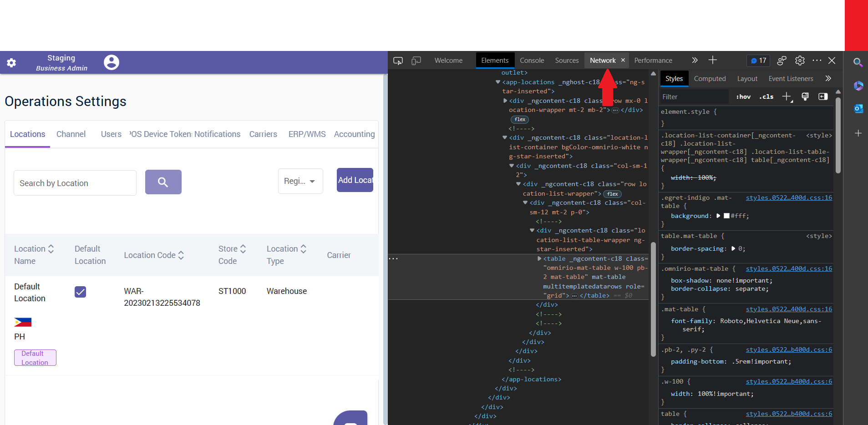Open DevTools Performance tab
Viewport: 868px width, 425px height.
653,61
